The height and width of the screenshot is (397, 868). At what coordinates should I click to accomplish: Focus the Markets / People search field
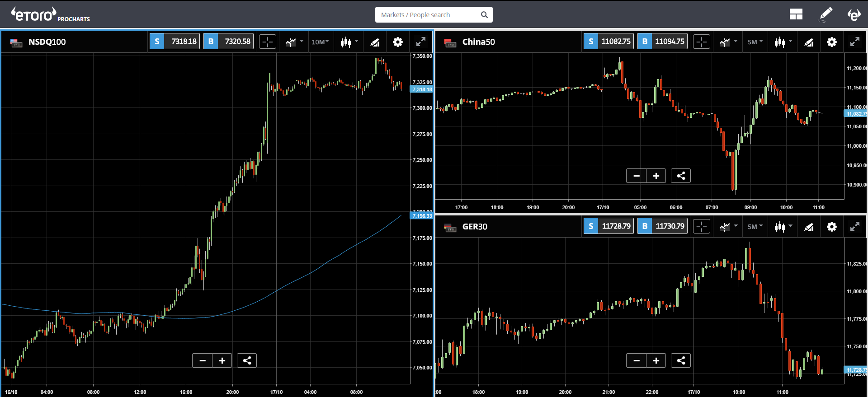[434, 15]
